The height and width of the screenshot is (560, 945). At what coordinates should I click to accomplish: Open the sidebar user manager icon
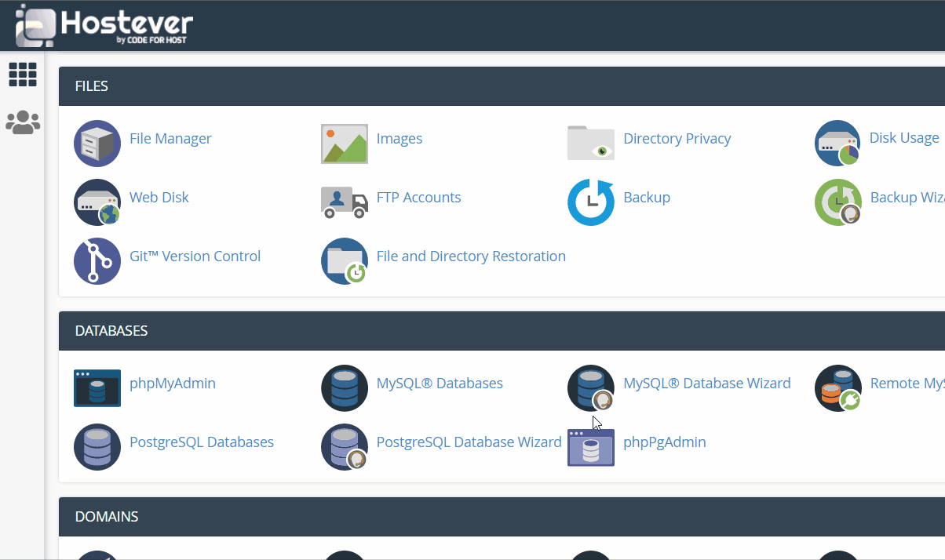[23, 122]
